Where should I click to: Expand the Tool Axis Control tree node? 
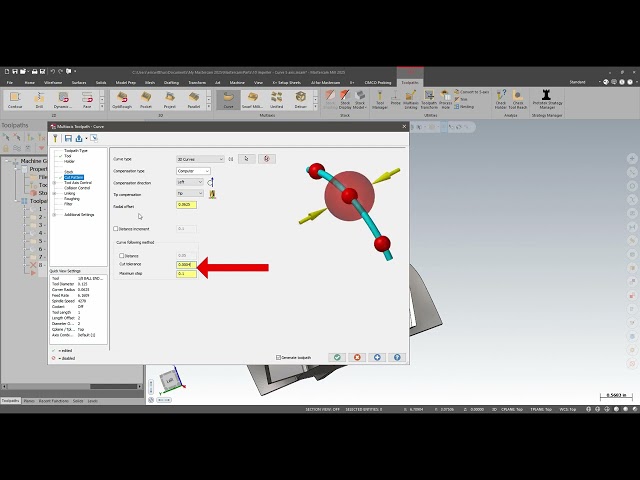pos(54,183)
